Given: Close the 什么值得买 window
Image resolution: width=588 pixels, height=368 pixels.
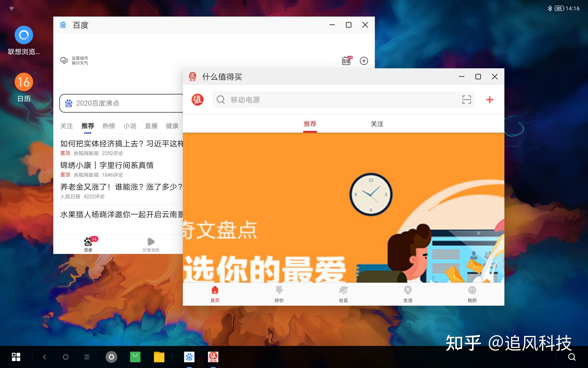Looking at the screenshot, I should (x=495, y=77).
